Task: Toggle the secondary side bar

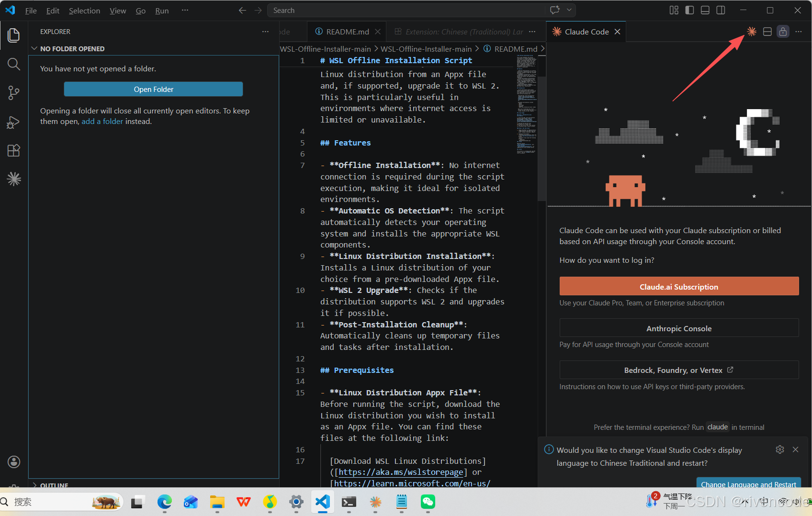Action: coord(721,10)
